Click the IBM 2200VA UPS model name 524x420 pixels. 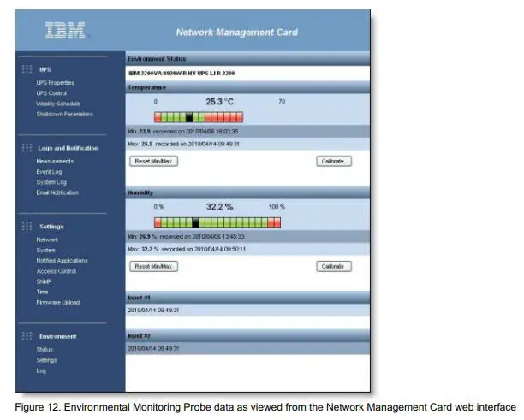pyautogui.click(x=182, y=73)
